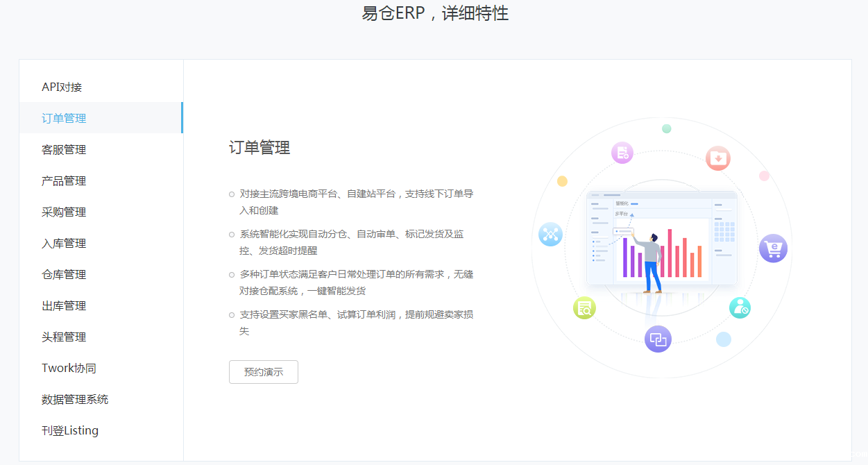Switch to 客服管理 feature tab
The width and height of the screenshot is (868, 465).
point(64,149)
